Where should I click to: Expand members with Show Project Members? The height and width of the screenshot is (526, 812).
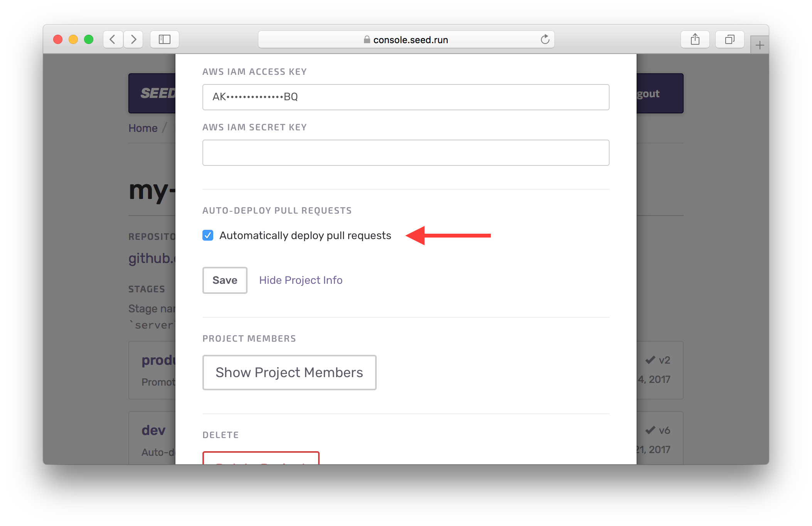click(289, 373)
